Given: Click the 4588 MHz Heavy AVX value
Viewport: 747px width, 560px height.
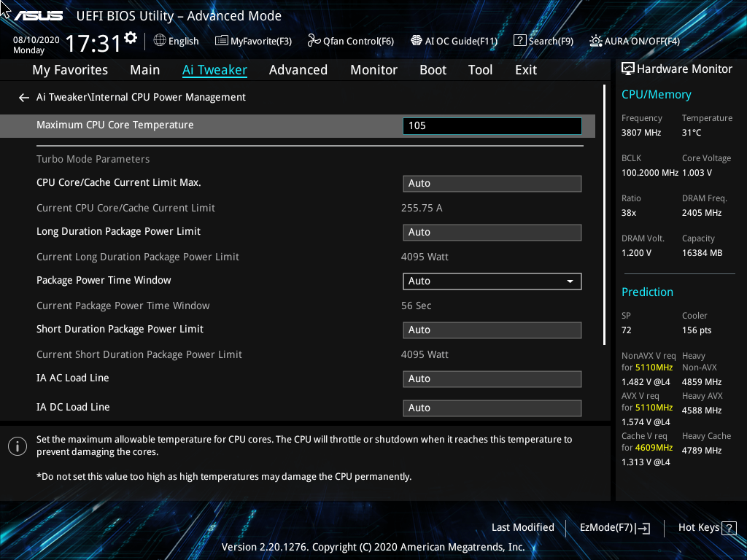Looking at the screenshot, I should (x=702, y=411).
